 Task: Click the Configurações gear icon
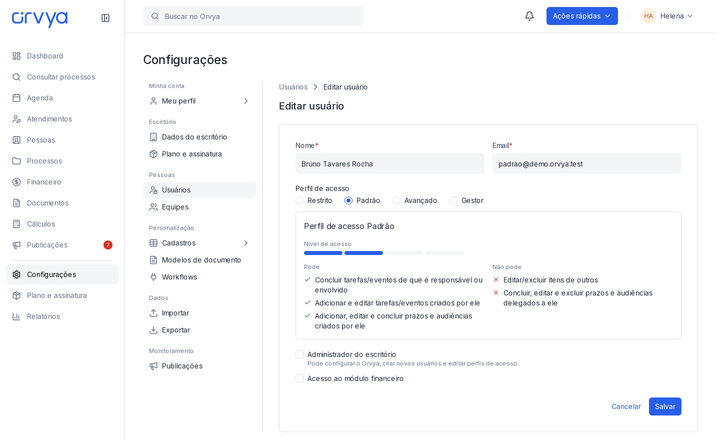[17, 275]
